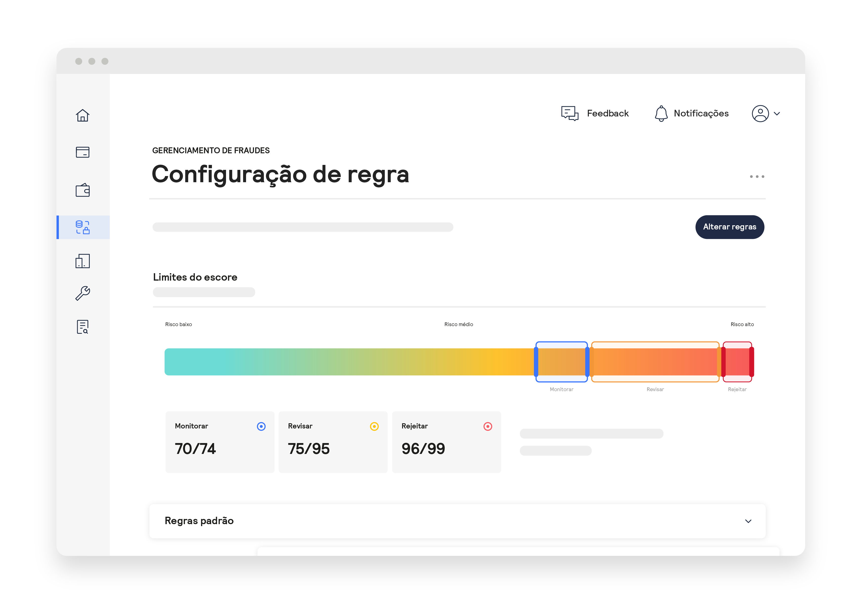Open the Home sidebar icon
The height and width of the screenshot is (604, 868).
point(83,116)
